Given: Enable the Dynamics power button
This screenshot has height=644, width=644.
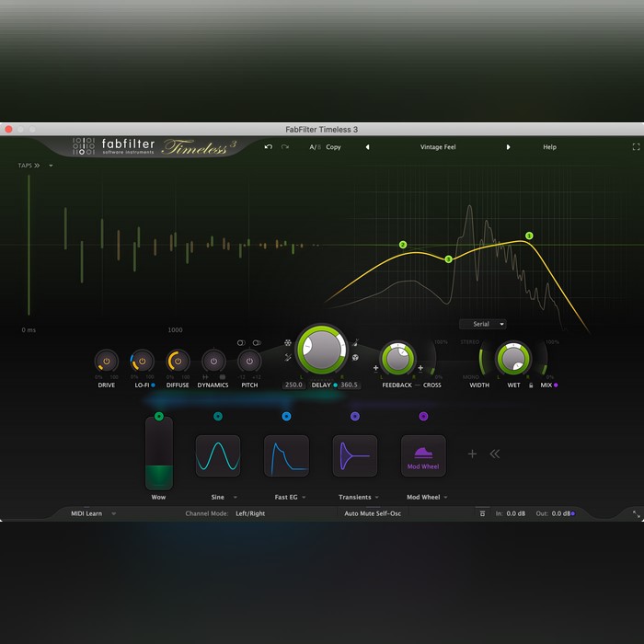Looking at the screenshot, I should [213, 362].
